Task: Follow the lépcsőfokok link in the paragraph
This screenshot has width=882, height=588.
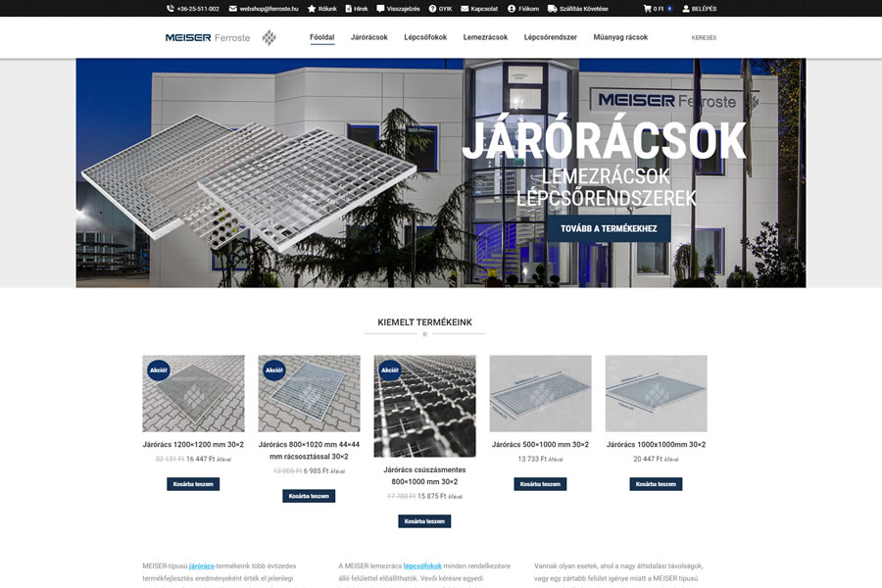Action: click(x=422, y=566)
